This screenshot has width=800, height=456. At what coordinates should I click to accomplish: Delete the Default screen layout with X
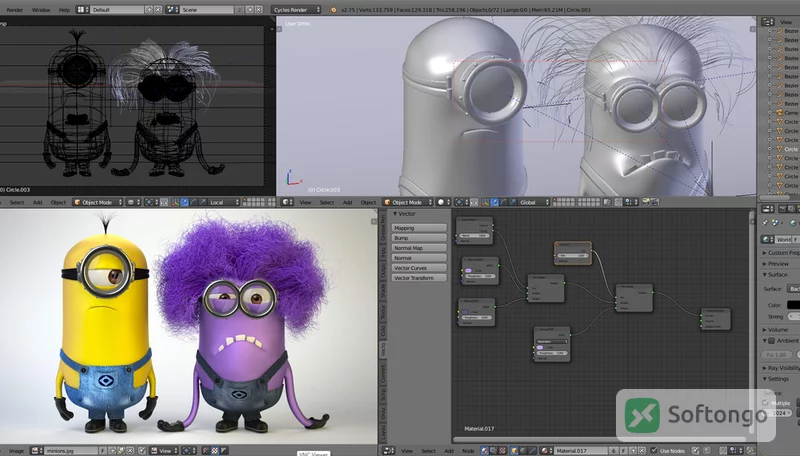[x=158, y=10]
